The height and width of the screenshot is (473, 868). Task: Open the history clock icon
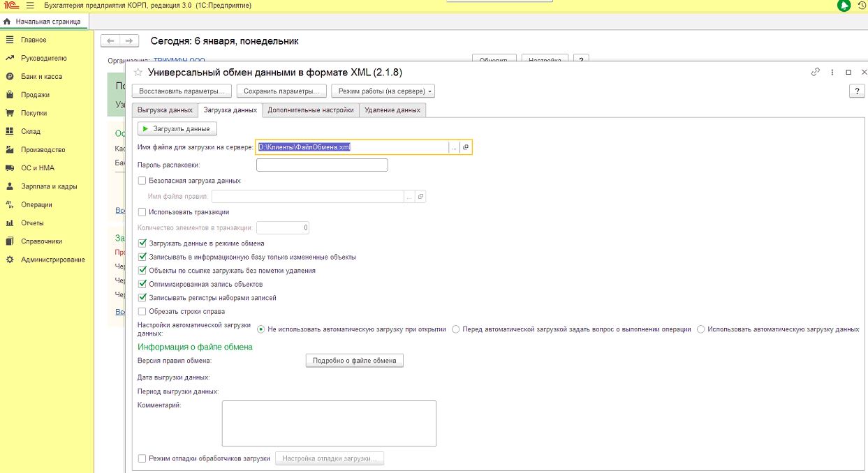pyautogui.click(x=862, y=6)
